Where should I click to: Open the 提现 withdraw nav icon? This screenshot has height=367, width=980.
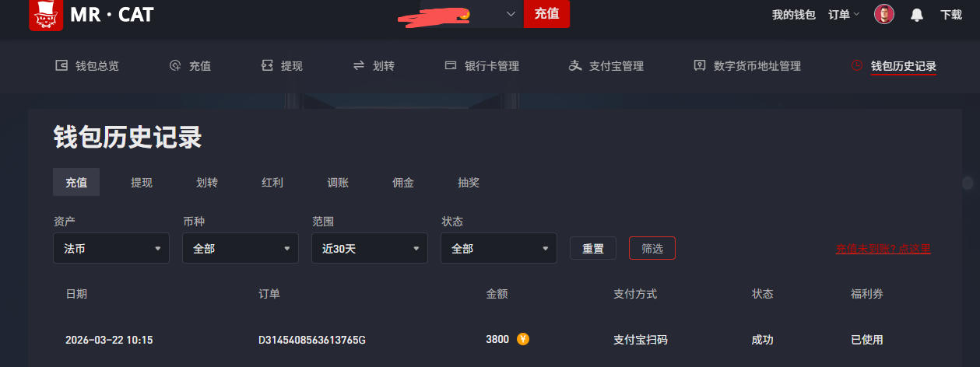pyautogui.click(x=267, y=66)
